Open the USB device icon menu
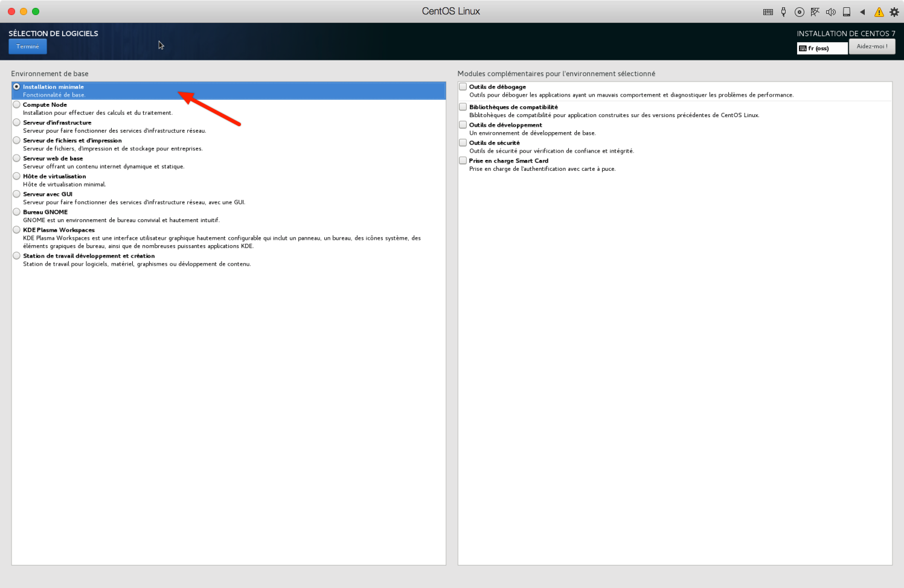 (783, 12)
